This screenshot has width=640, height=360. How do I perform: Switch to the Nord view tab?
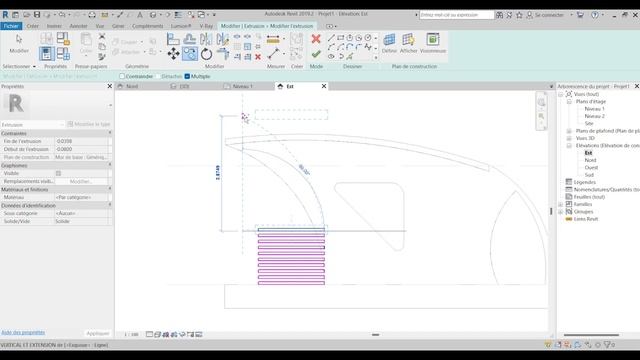point(132,86)
